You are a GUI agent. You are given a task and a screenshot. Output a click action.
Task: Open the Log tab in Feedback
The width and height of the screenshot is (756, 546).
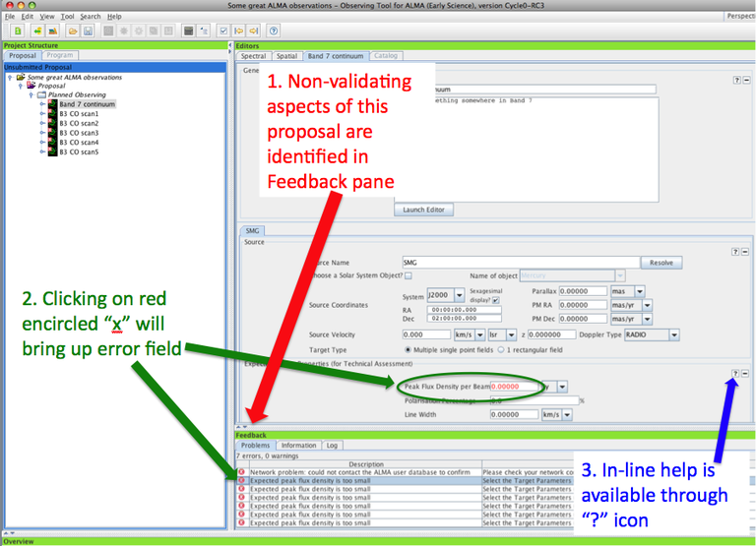[332, 446]
